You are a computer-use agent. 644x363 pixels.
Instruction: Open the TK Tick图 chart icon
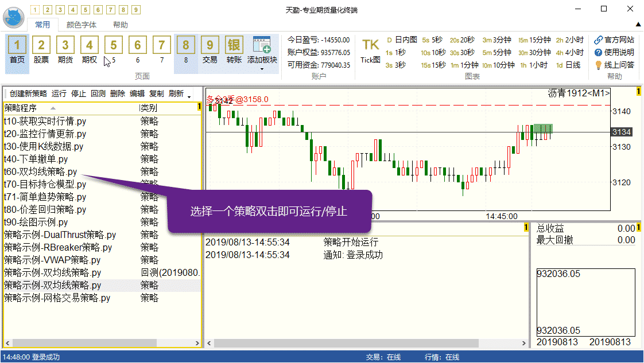(370, 46)
